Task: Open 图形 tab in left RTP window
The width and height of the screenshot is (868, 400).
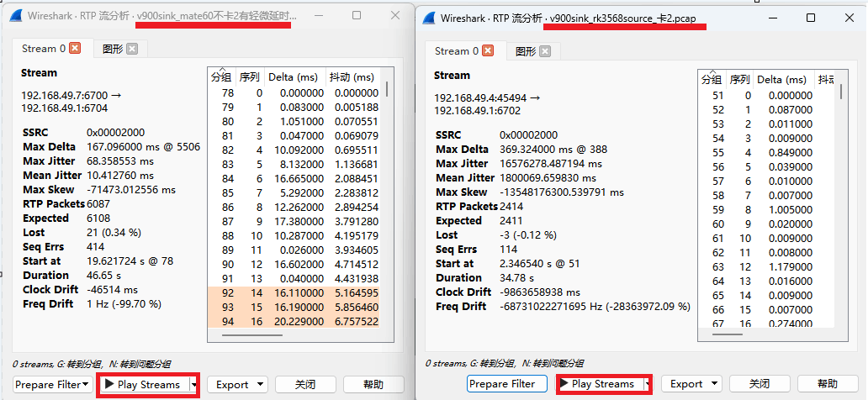Action: [x=113, y=49]
